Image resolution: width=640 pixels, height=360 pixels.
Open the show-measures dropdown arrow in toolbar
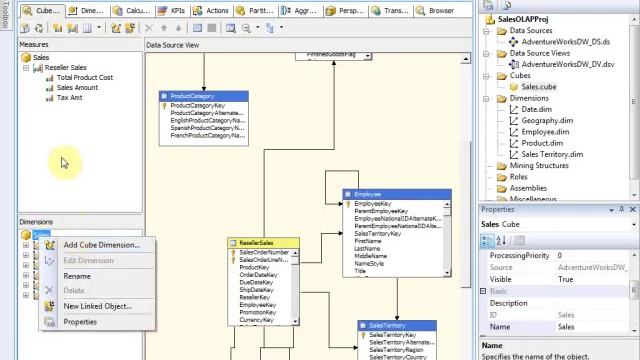(x=99, y=28)
